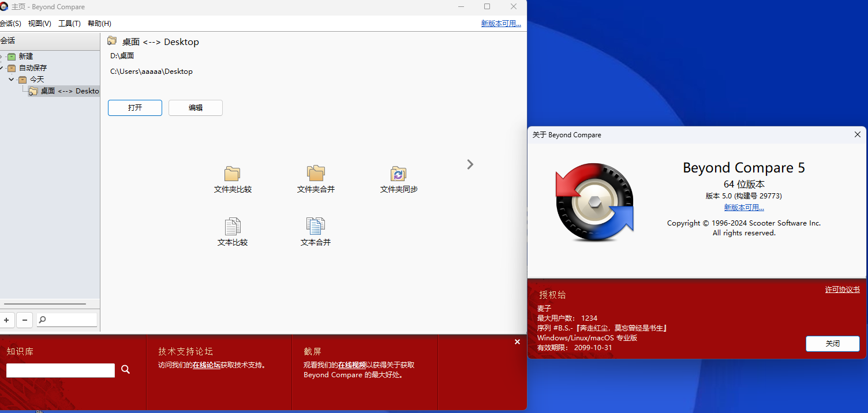Click the 今天 folder icon in session tree
The image size is (868, 413).
click(x=23, y=80)
